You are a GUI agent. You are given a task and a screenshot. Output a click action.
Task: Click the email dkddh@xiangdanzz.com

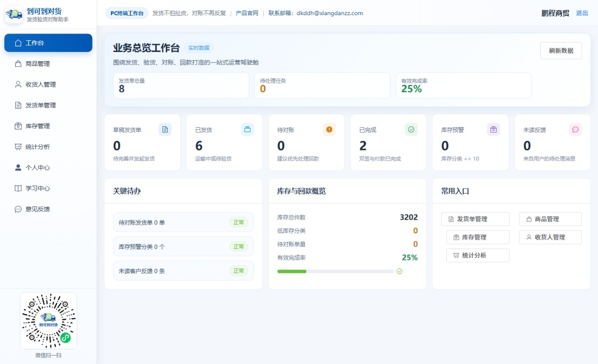coord(330,13)
